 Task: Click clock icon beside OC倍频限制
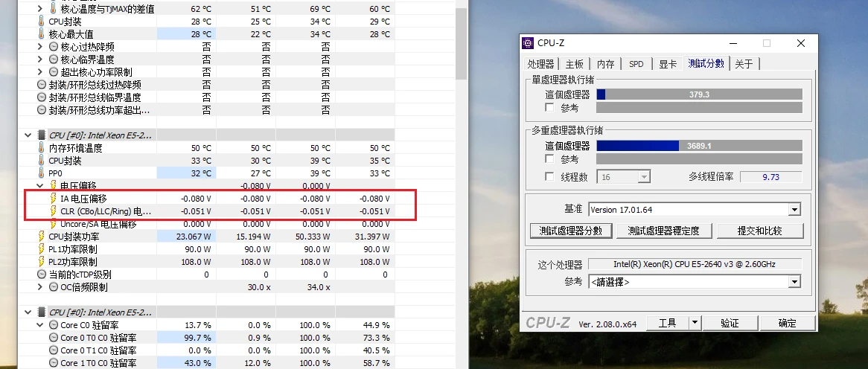coord(53,287)
